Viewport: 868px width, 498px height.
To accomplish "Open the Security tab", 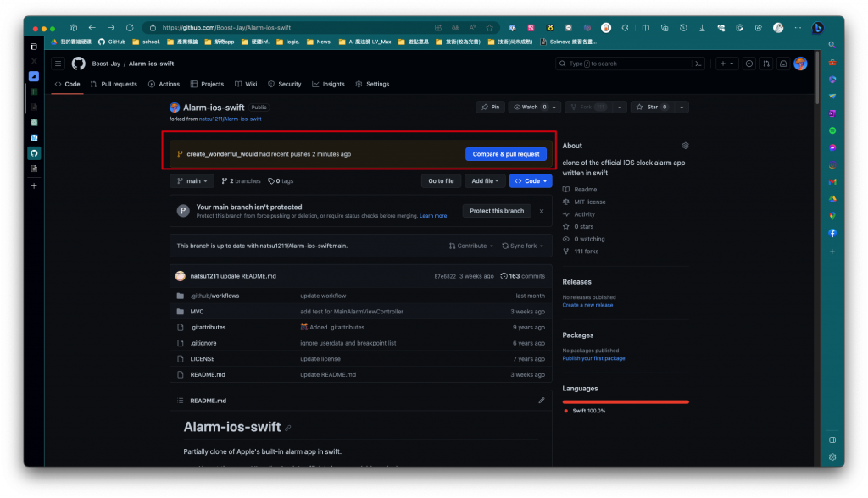I will click(x=285, y=84).
